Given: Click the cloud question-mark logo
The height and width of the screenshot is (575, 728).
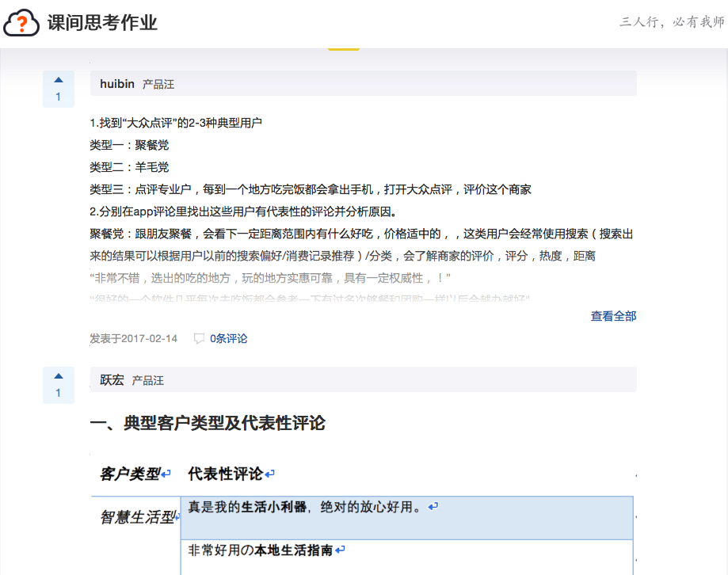Looking at the screenshot, I should 21,22.
